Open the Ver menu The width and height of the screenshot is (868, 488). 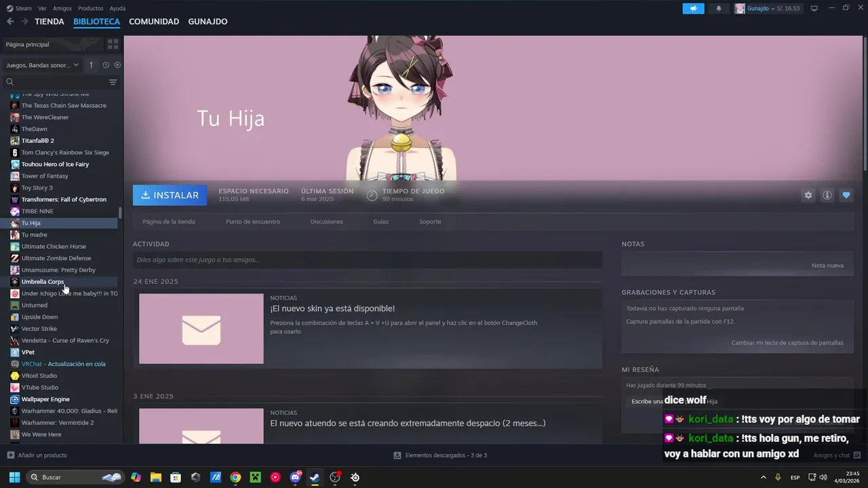(42, 8)
